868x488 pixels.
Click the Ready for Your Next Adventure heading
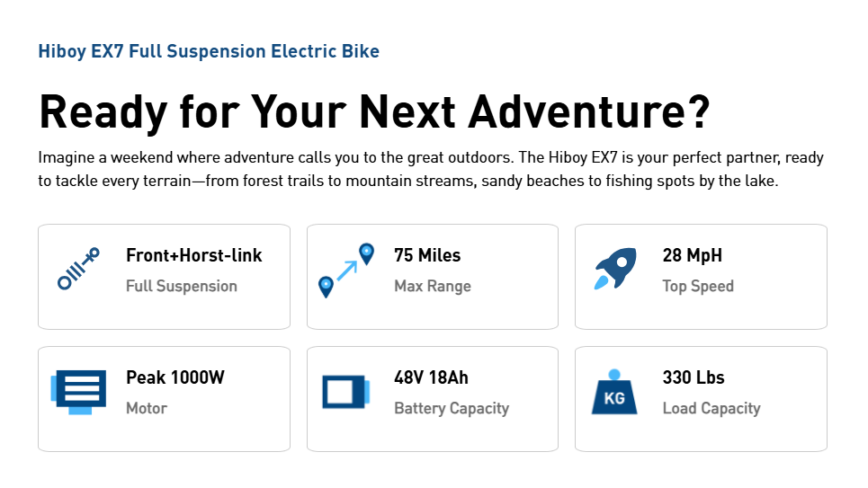coord(374,112)
